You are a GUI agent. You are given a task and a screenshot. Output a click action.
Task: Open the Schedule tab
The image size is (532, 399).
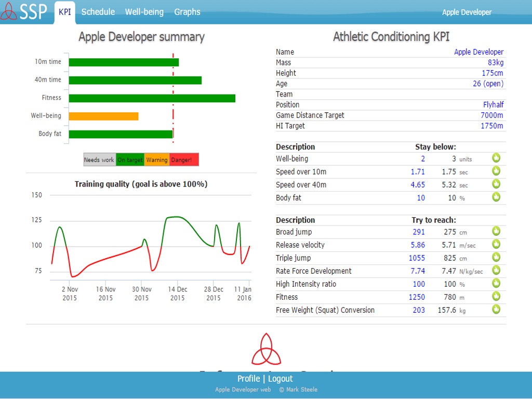[x=98, y=12]
